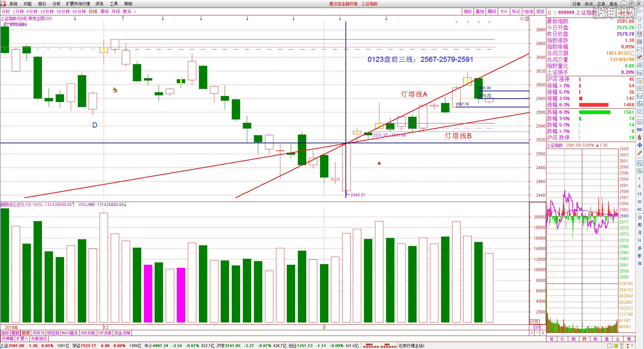Switch to 60 minute period in sidebar
This screenshot has width=644, height=349.
(x=640, y=209)
